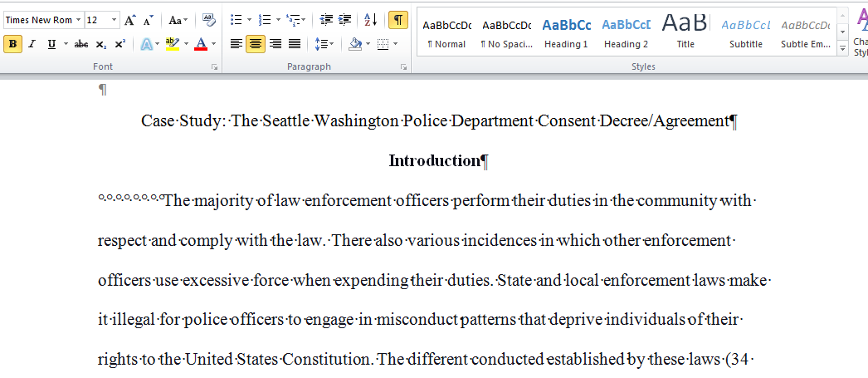Toggle Center alignment
Viewport: 868px width, 378px height.
click(x=256, y=44)
